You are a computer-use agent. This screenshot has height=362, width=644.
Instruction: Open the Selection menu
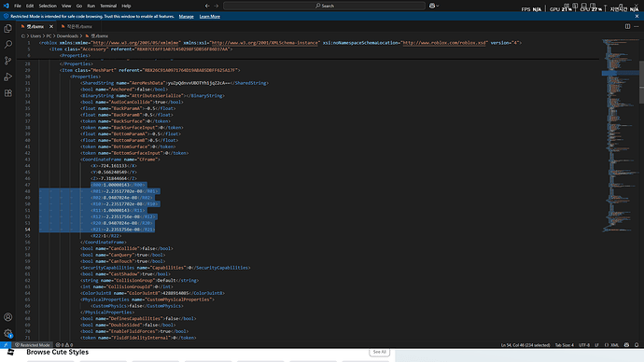click(48, 6)
